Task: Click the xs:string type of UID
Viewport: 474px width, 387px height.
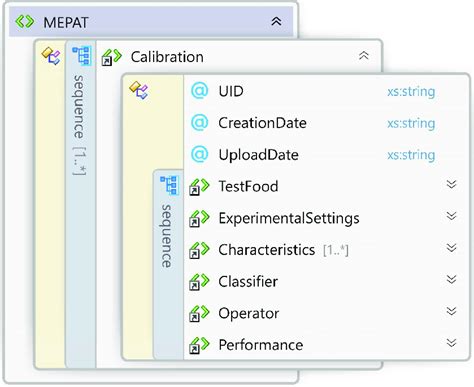Action: pos(411,91)
